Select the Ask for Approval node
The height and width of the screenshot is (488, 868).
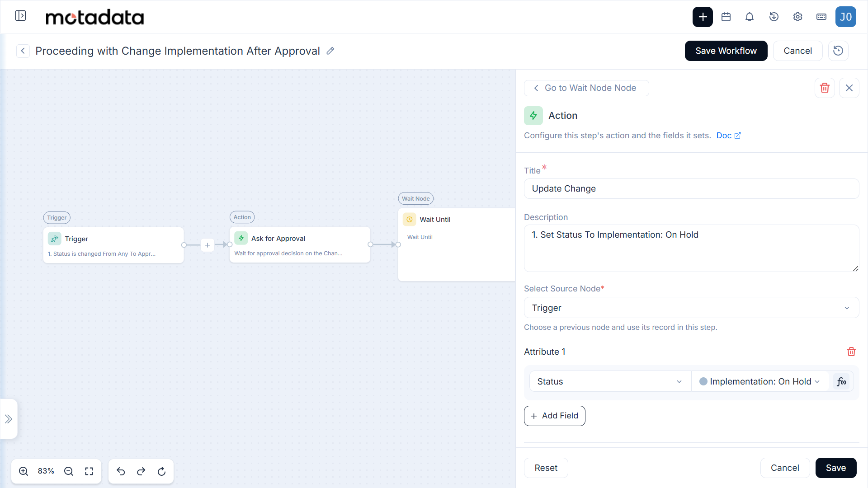click(x=300, y=244)
